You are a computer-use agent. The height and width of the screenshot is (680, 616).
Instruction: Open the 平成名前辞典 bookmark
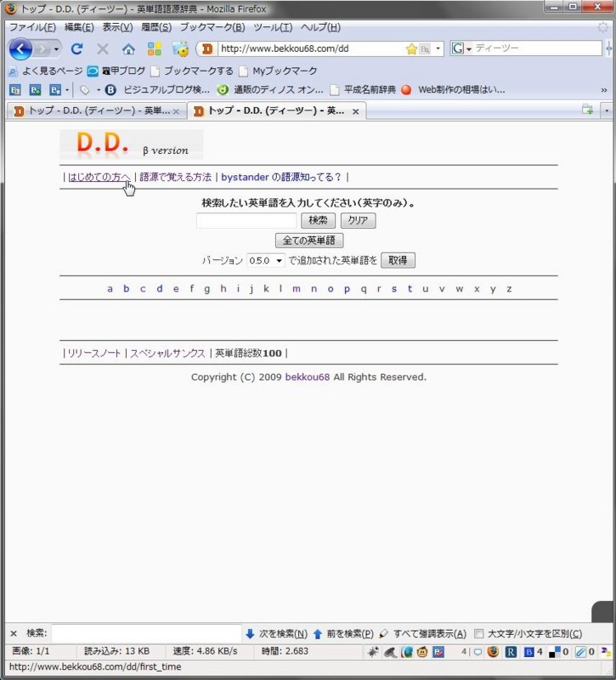coord(364,90)
